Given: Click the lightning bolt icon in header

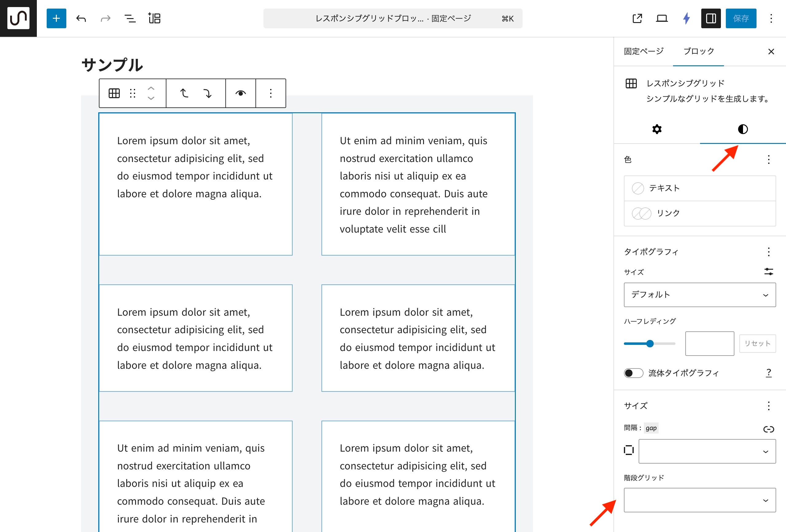Looking at the screenshot, I should click(686, 18).
